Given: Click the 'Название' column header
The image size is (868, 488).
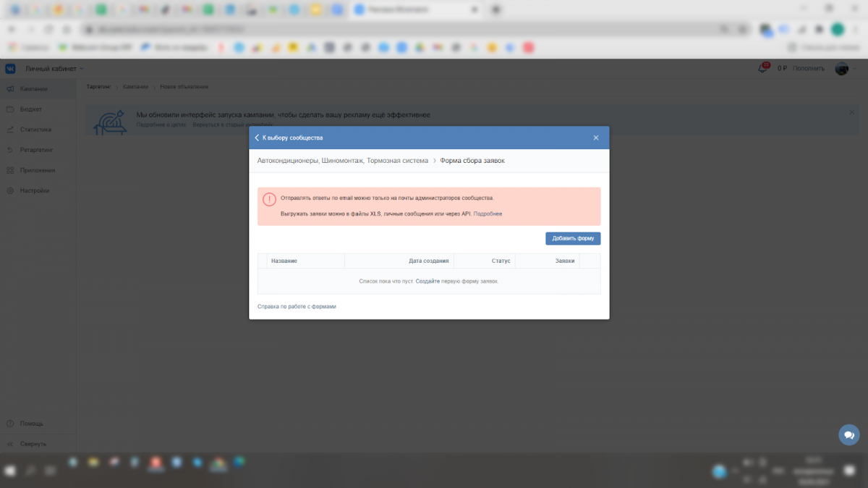Looking at the screenshot, I should click(284, 261).
